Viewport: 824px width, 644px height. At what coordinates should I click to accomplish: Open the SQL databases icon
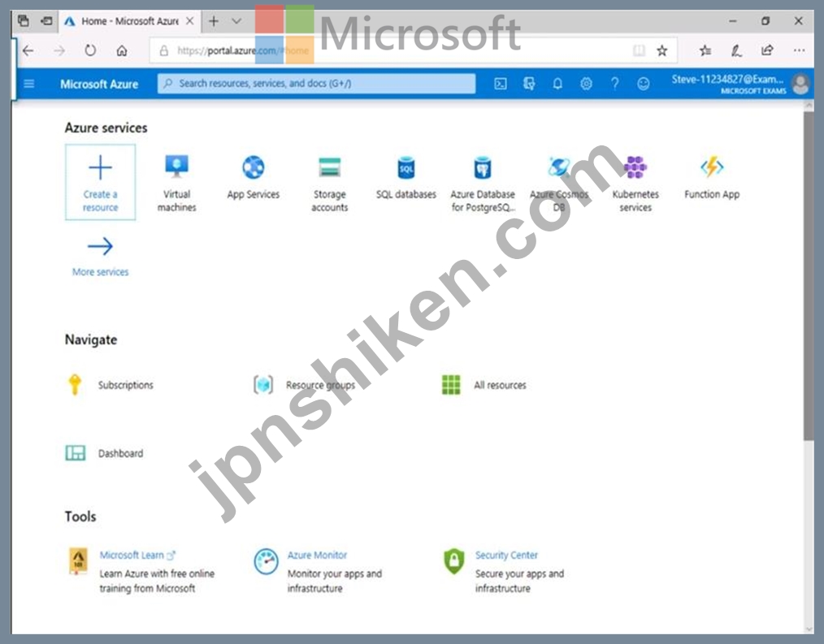[x=406, y=167]
